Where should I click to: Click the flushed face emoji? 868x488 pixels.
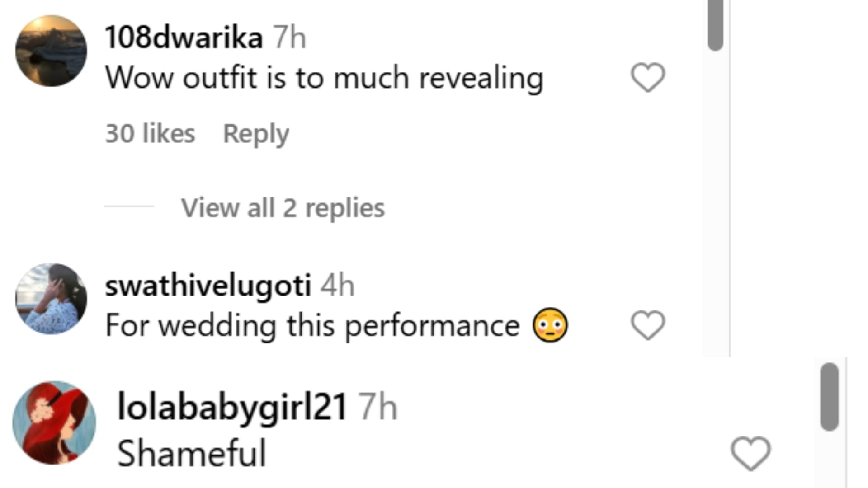[x=550, y=325]
